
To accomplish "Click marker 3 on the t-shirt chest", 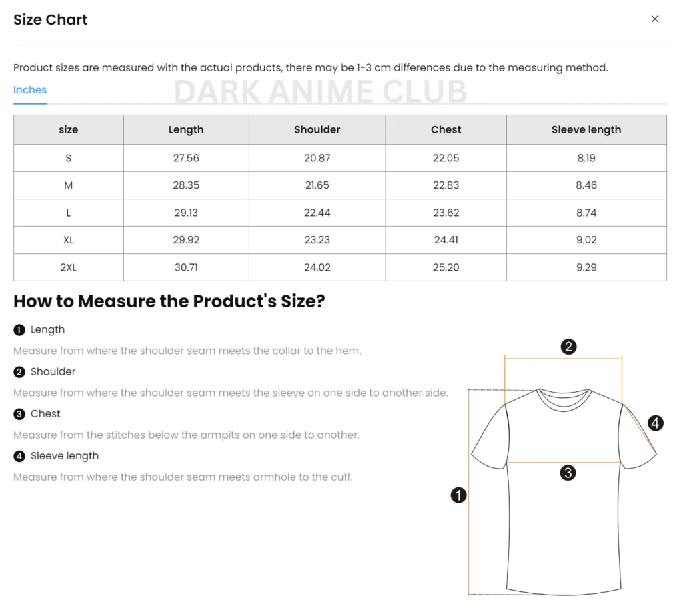I will pyautogui.click(x=568, y=473).
